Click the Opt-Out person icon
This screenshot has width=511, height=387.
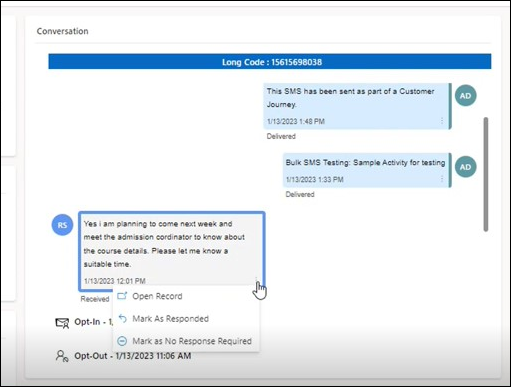pos(62,356)
